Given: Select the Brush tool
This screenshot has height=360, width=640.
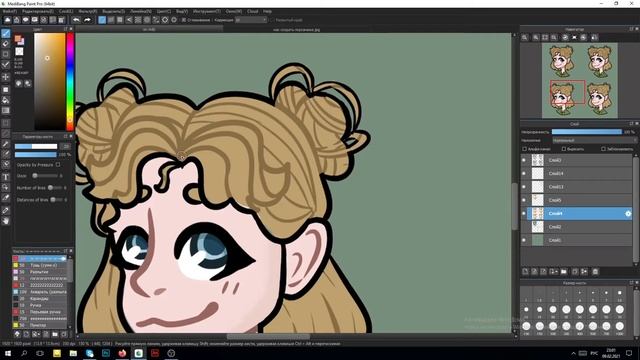Looking at the screenshot, I should coord(6,33).
